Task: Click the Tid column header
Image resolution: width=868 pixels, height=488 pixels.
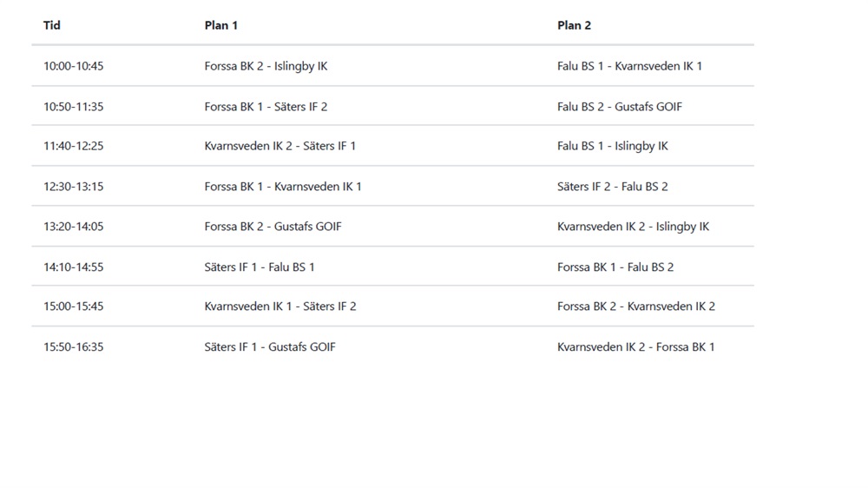Action: click(x=52, y=25)
